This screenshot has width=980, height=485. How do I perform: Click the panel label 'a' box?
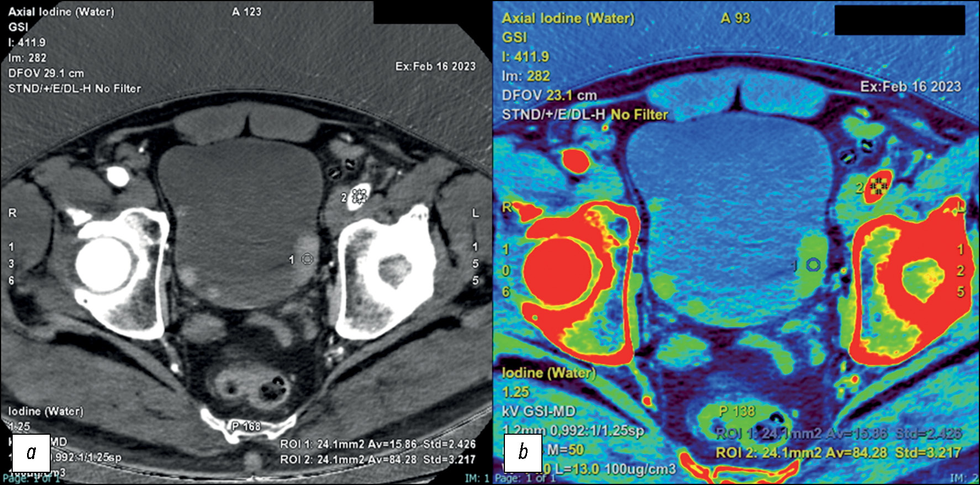pos(31,453)
